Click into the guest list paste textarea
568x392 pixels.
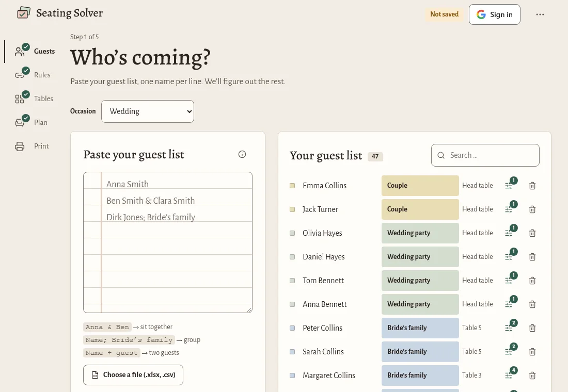coord(168,242)
